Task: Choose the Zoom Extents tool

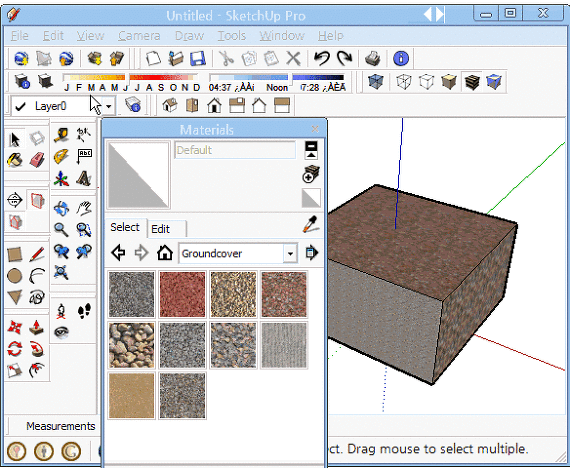Action: click(x=61, y=272)
